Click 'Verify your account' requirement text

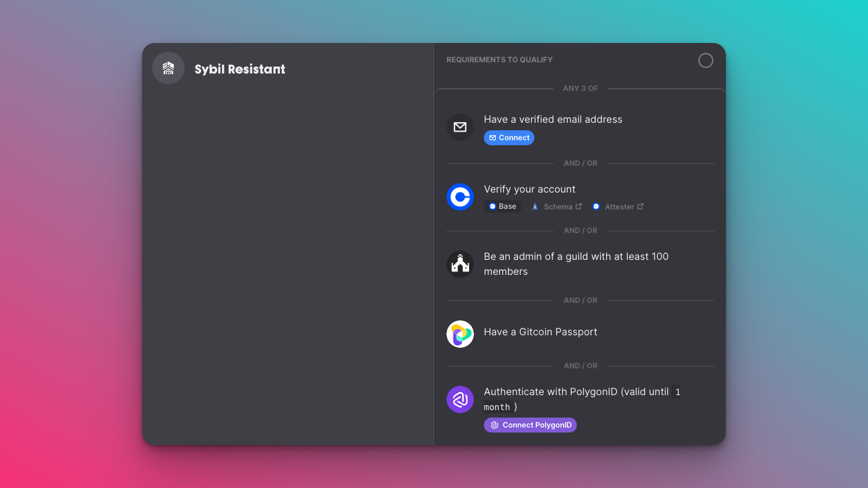point(529,189)
